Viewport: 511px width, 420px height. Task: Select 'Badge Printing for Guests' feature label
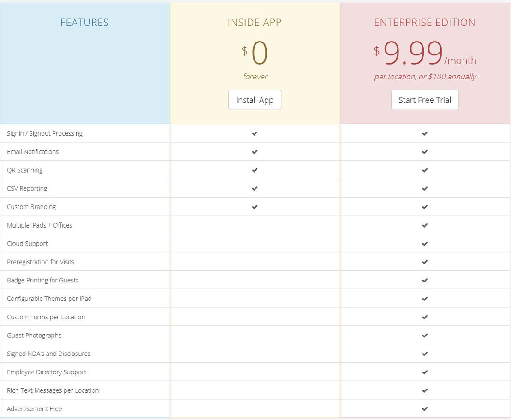pos(43,280)
